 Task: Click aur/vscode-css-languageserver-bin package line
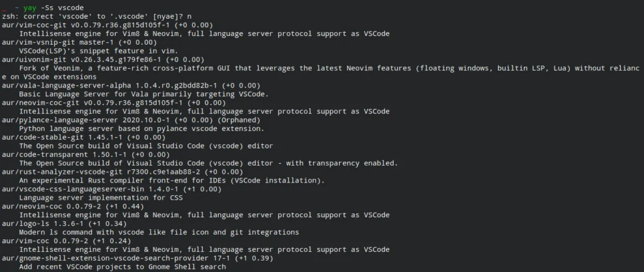(x=111, y=189)
